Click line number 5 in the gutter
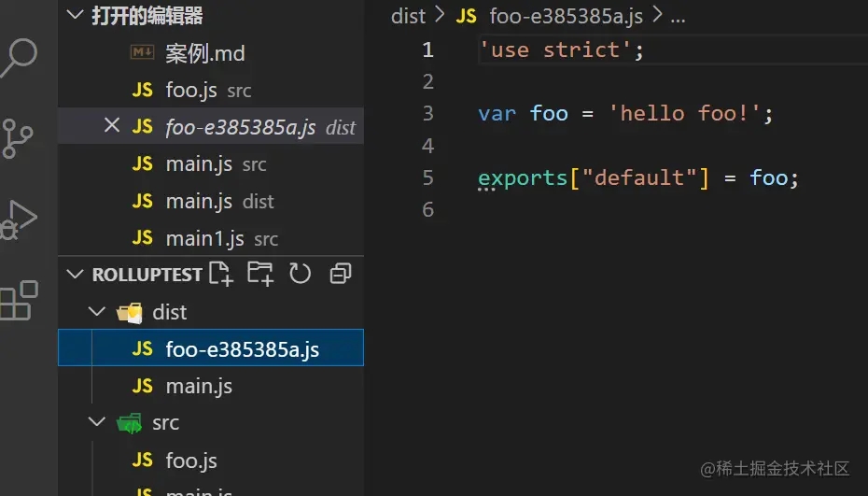868x496 pixels. [x=427, y=177]
